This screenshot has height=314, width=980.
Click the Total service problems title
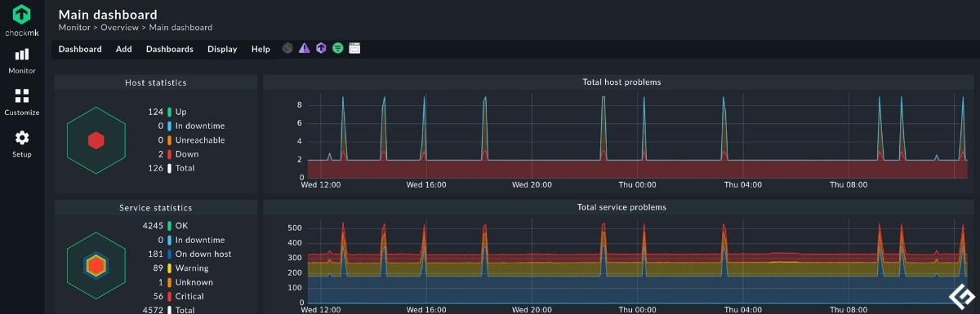pos(621,207)
